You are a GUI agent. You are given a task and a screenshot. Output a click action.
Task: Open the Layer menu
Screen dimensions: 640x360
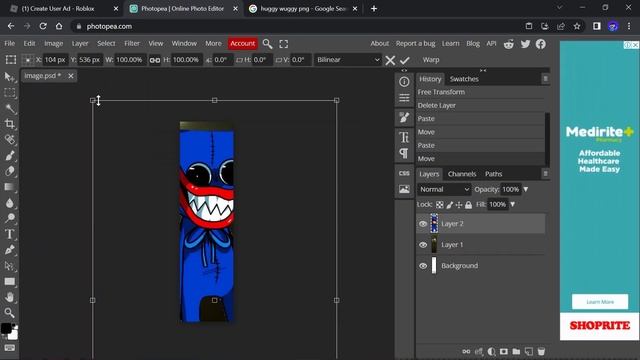point(80,43)
